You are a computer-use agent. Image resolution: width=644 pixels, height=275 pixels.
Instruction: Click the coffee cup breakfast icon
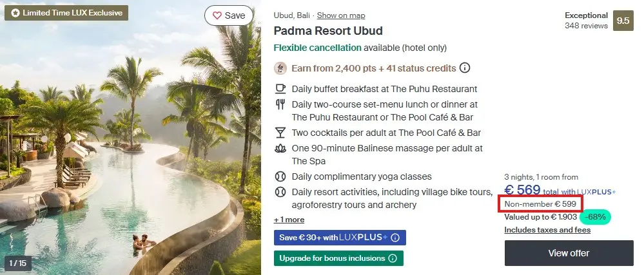click(x=280, y=89)
